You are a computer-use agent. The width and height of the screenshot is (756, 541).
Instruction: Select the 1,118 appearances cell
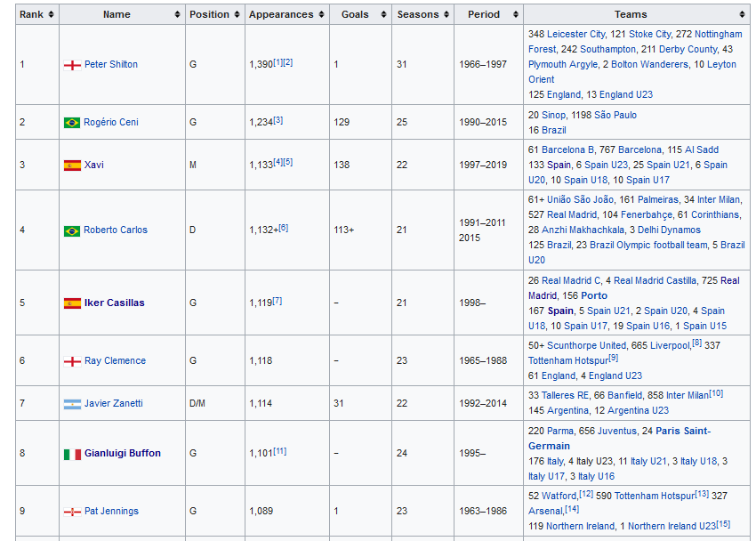click(x=287, y=360)
